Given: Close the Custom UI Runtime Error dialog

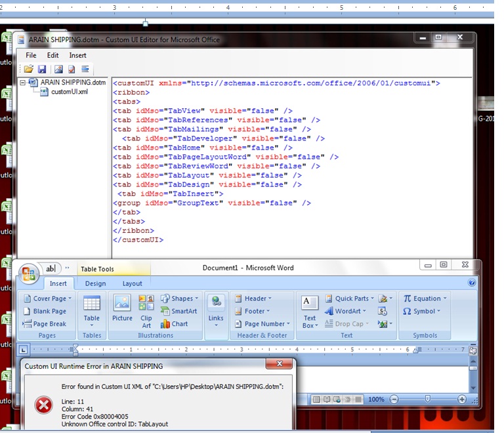Looking at the screenshot, I should point(279,363).
